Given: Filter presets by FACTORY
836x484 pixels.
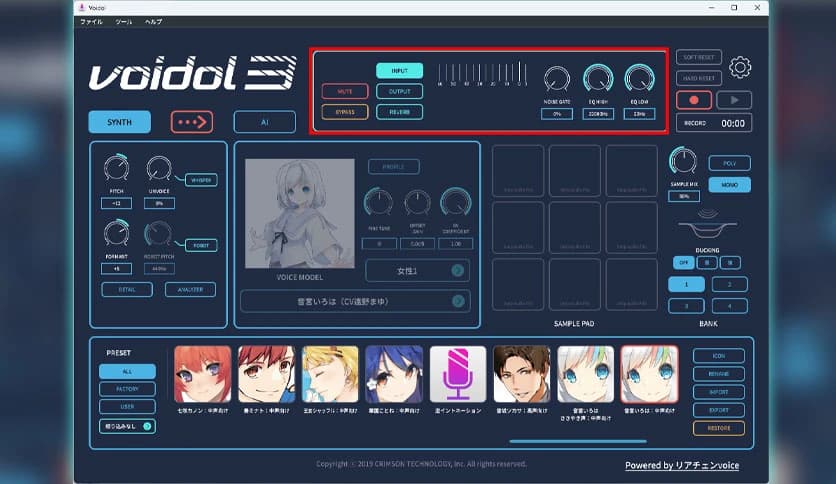Looking at the screenshot, I should point(127,389).
